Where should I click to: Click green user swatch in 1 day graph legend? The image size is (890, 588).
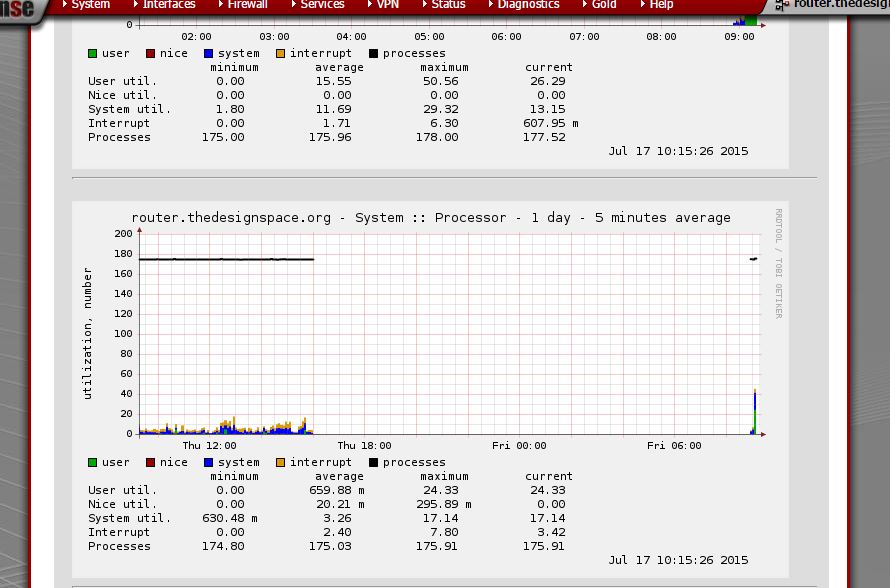(93, 462)
